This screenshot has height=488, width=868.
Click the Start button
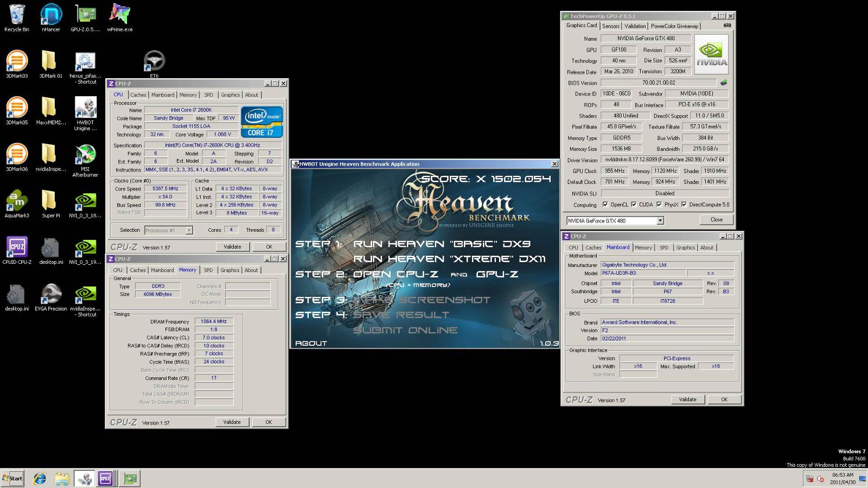point(12,478)
